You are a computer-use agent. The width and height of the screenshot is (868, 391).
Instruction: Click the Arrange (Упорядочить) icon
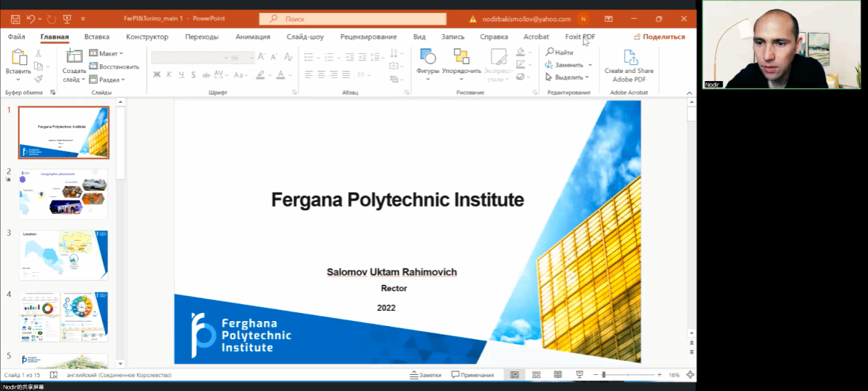[x=461, y=58]
